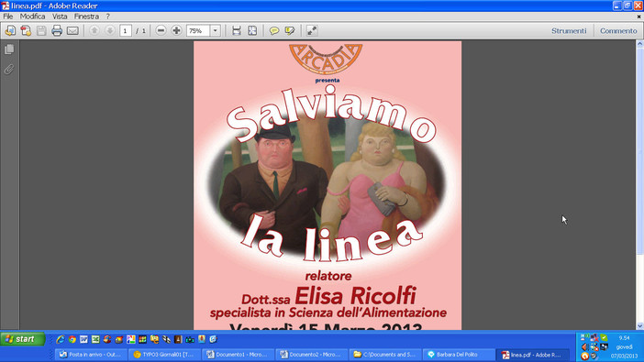644x362 pixels.
Task: Open the zoom level dropdown arrow
Action: 216,31
